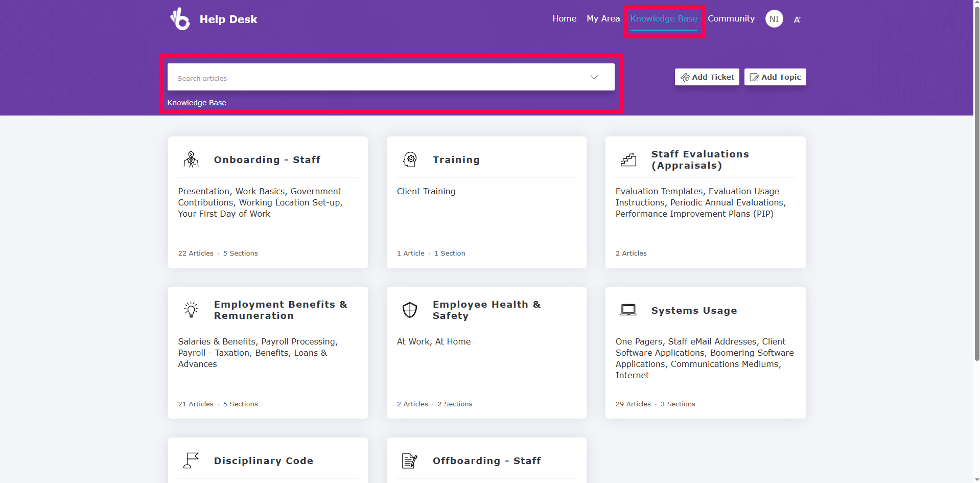Switch to the Community tab
Screen dimensions: 980x483
tap(731, 18)
